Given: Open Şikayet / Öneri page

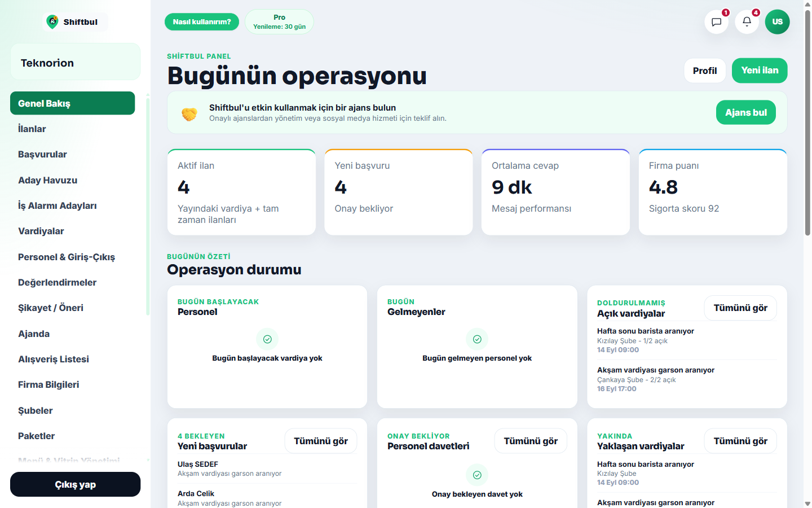Looking at the screenshot, I should click(72, 308).
